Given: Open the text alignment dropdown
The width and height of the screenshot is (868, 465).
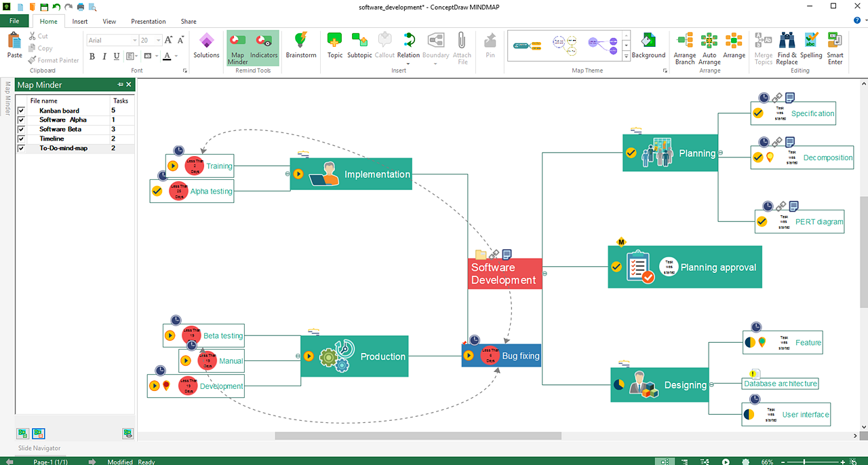Looking at the screenshot, I should pos(132,56).
